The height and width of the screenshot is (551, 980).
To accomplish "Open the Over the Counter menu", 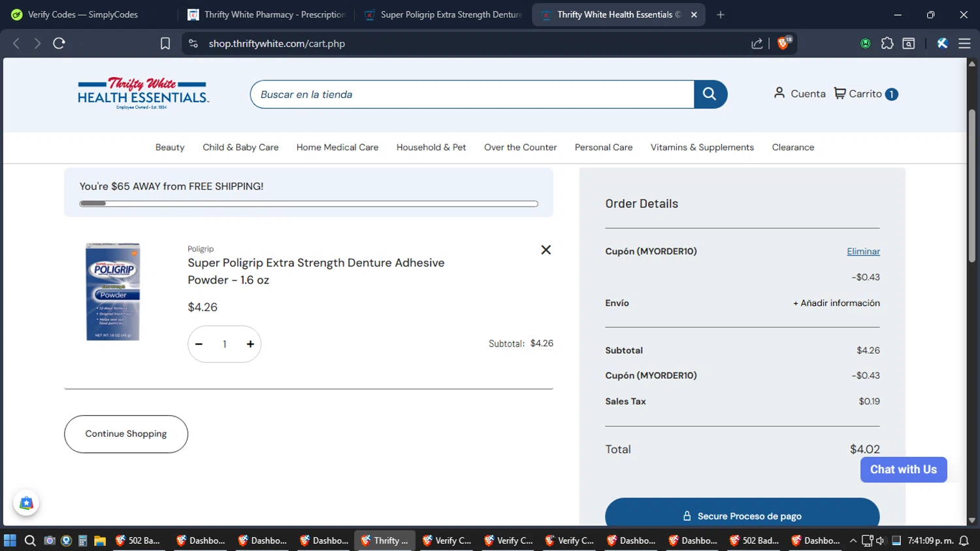I will click(x=520, y=147).
